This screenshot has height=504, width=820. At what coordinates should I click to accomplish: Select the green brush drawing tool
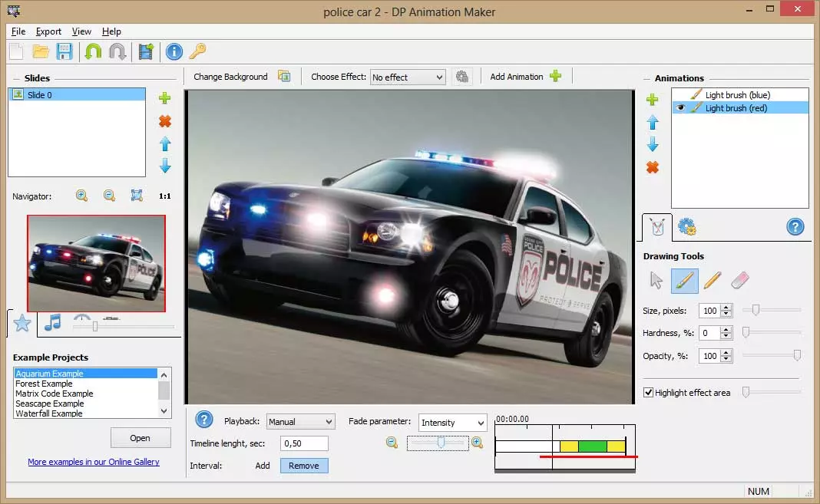(x=684, y=281)
